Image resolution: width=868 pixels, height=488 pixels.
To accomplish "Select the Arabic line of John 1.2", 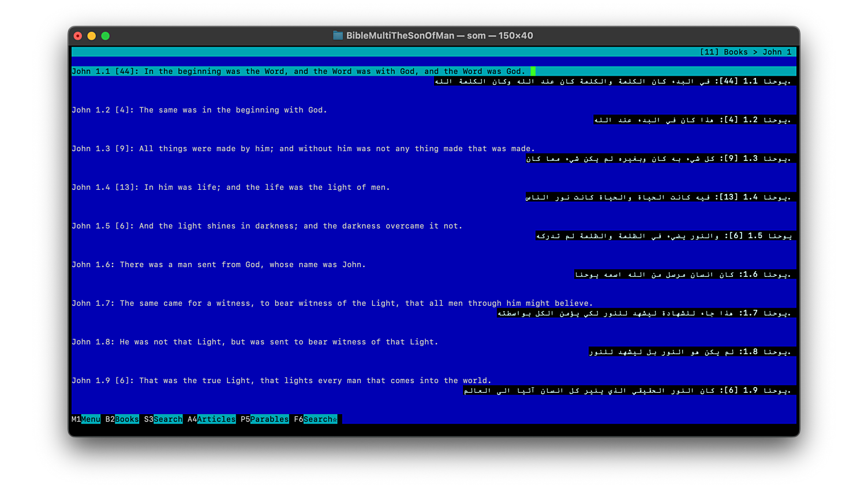I will pos(693,120).
